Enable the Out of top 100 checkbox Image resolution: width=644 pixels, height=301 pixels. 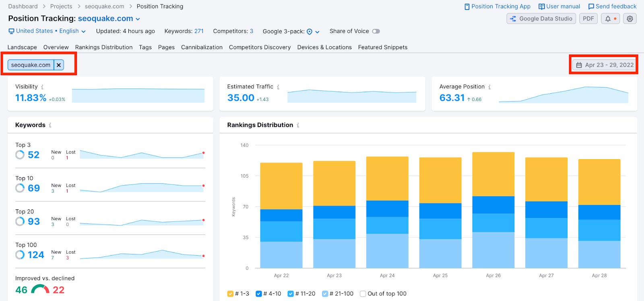point(363,294)
